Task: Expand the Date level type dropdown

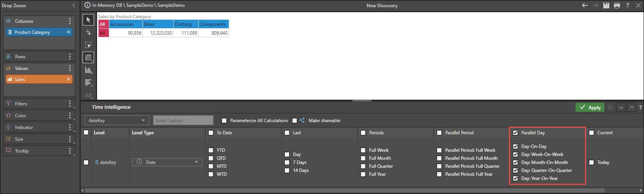Action: 167,162
